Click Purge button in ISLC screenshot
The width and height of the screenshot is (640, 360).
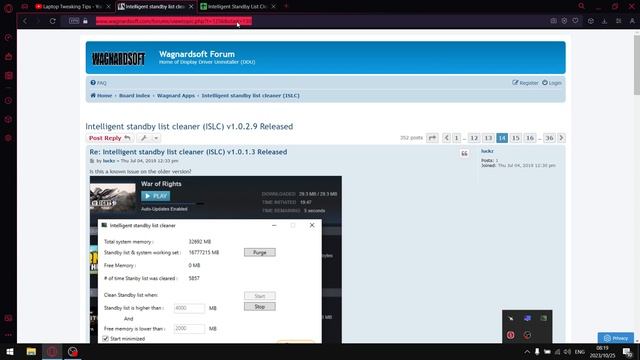coord(260,253)
